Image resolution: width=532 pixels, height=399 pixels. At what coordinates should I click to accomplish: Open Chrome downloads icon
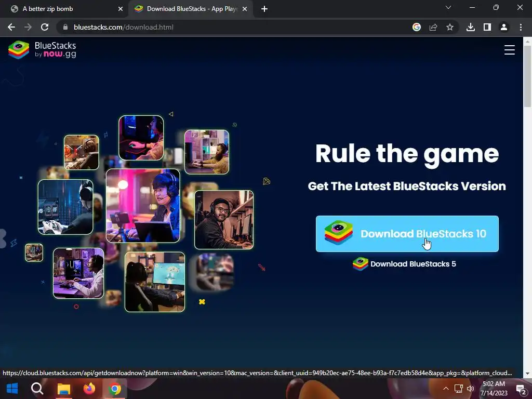pyautogui.click(x=471, y=27)
